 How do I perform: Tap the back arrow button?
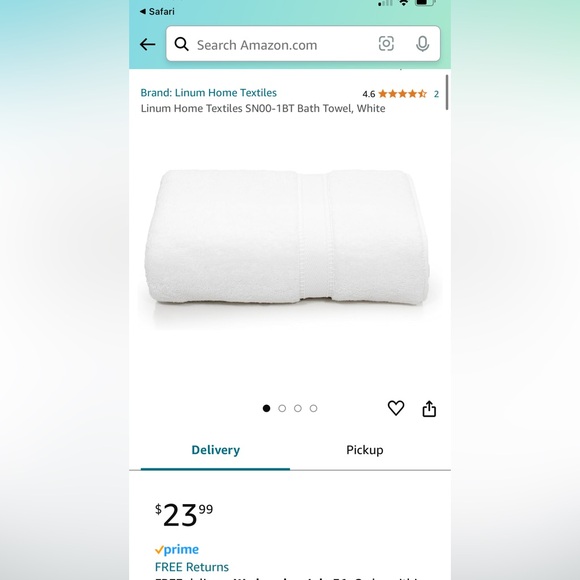tap(147, 44)
